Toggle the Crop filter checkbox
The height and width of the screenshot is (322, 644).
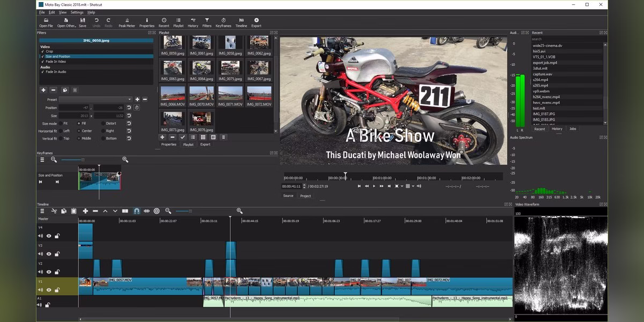(42, 52)
